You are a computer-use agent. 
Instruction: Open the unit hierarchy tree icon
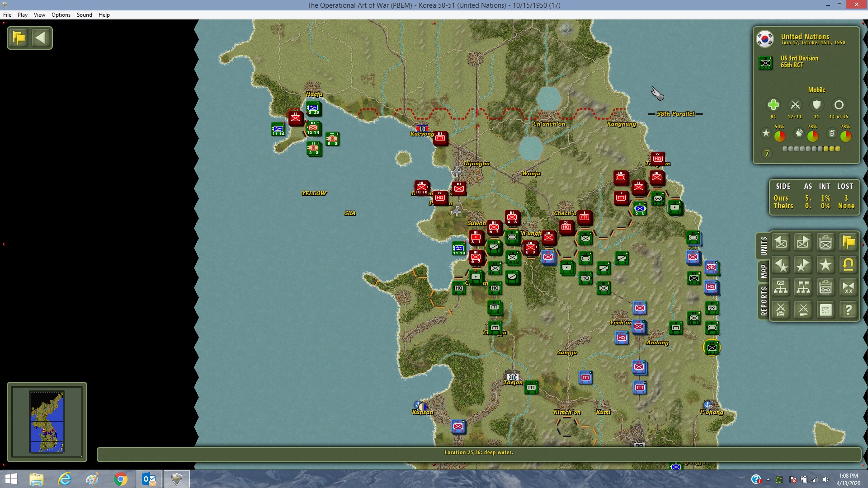pos(781,287)
